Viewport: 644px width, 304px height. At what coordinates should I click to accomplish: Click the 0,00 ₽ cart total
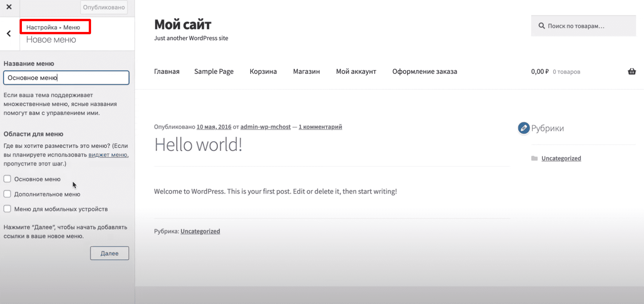540,72
